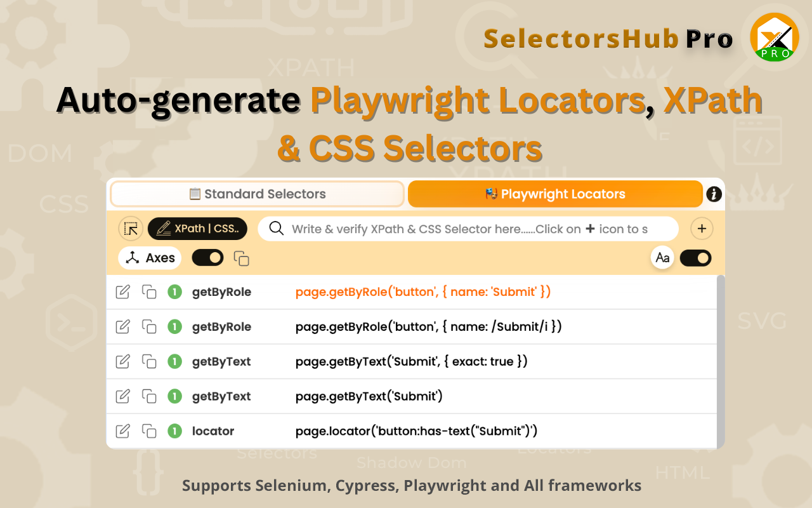Toggle case sensitivity with Aa button
Image resolution: width=812 pixels, height=508 pixels.
[663, 258]
